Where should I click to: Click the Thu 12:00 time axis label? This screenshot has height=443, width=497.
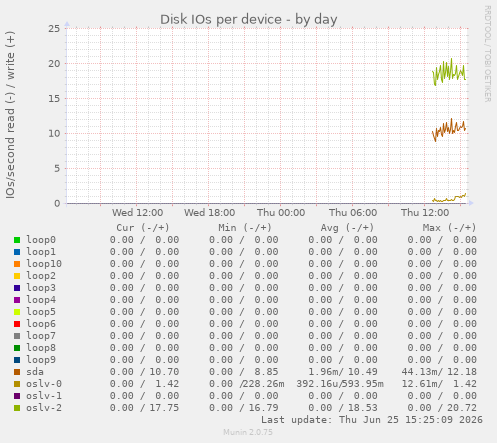[425, 213]
